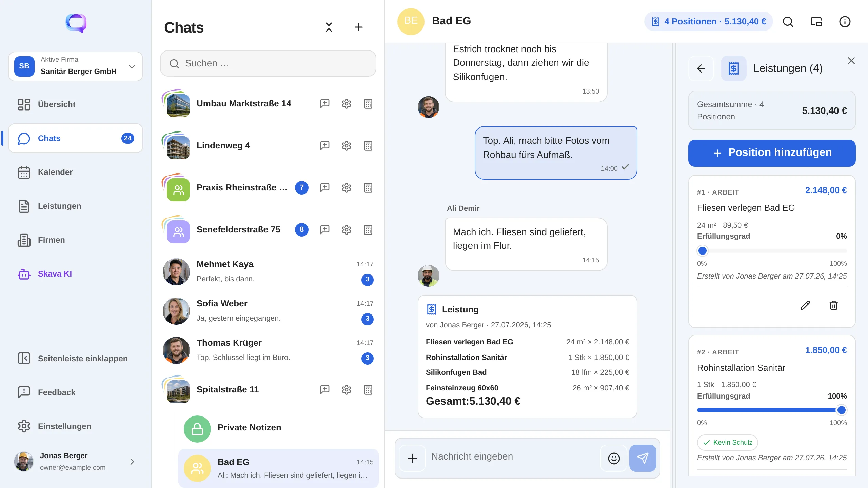Open Übersicht in the sidebar
868x488 pixels.
tap(76, 104)
